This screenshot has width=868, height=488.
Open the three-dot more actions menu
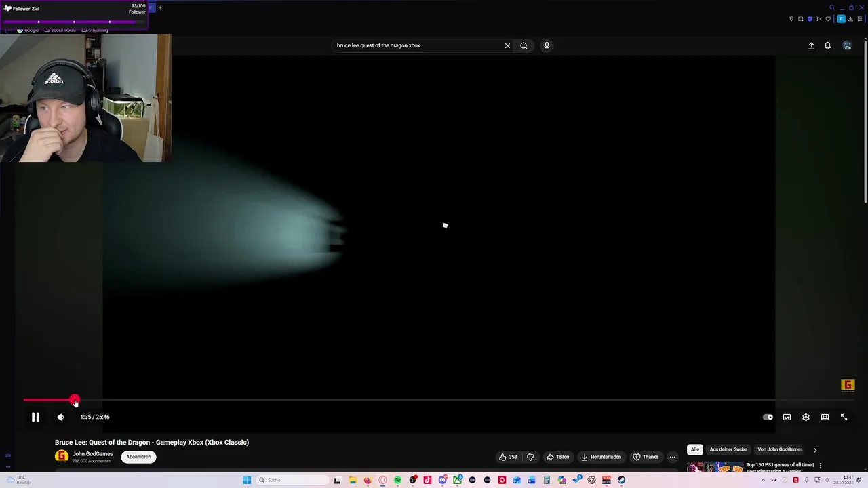(672, 457)
